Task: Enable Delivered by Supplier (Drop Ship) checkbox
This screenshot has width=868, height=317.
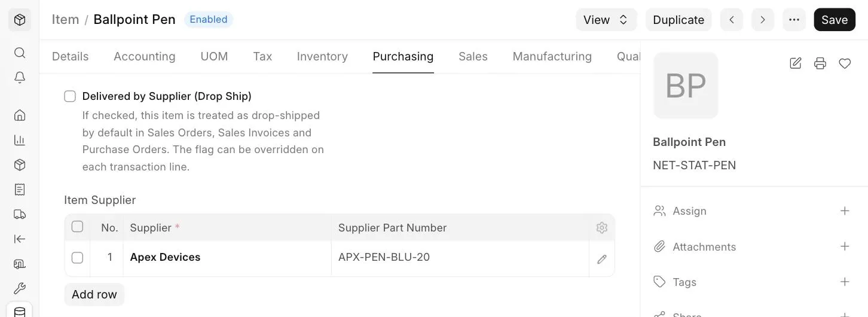Action: (x=70, y=96)
